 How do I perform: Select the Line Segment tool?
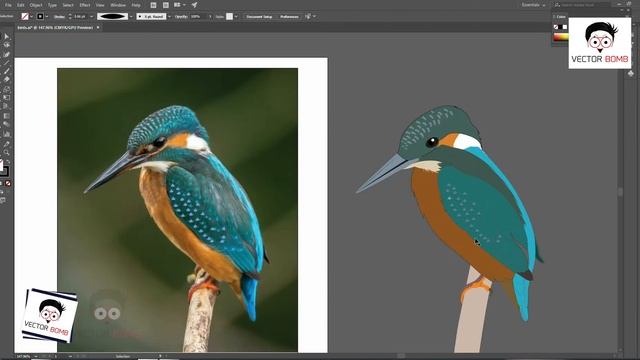7,62
